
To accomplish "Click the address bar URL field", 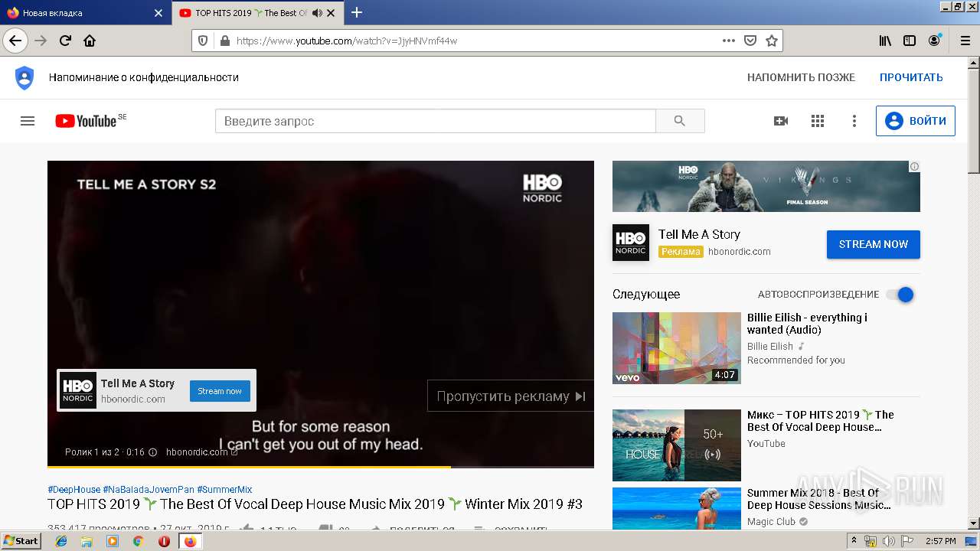I will (475, 41).
